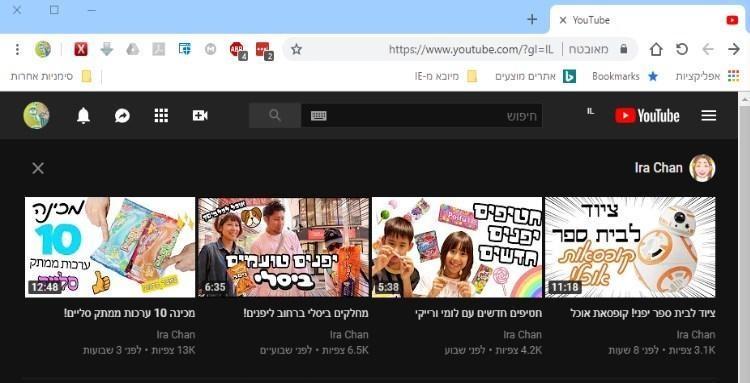This screenshot has height=383, width=750.
Task: Click the 3.1K views • 8 hours ago text
Action: (x=662, y=350)
